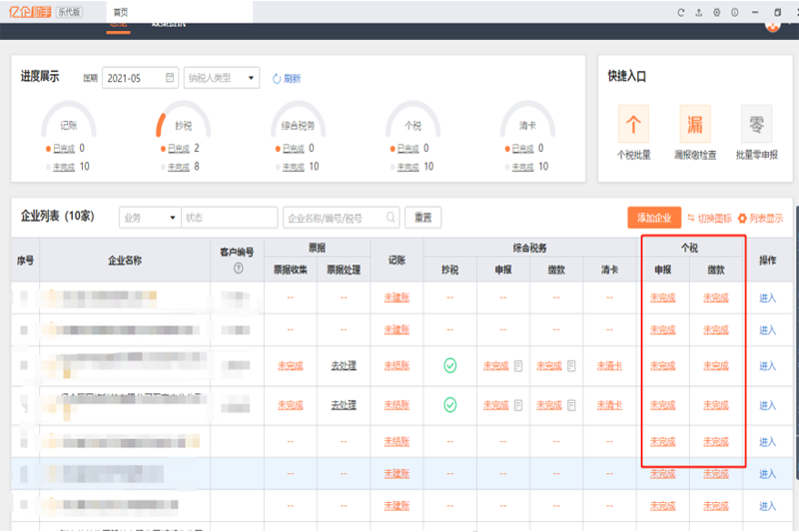The image size is (799, 532).
Task: Click the settings gear in title bar
Action: (717, 12)
